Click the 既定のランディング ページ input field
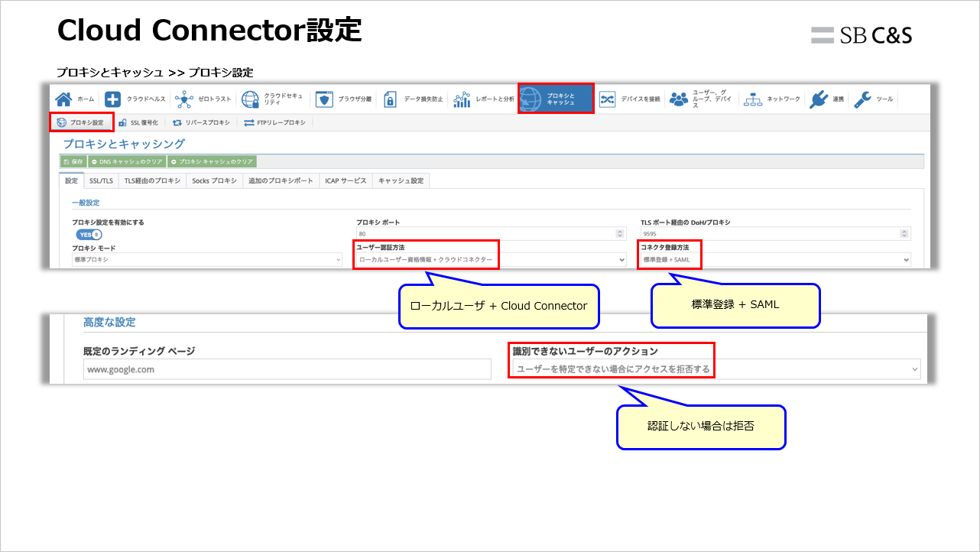This screenshot has height=552, width=980. pyautogui.click(x=287, y=369)
